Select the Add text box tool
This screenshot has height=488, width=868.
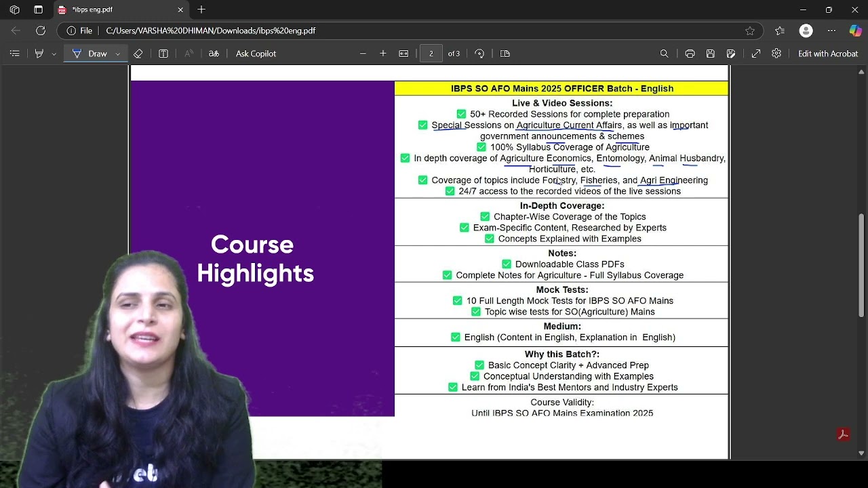tap(163, 54)
